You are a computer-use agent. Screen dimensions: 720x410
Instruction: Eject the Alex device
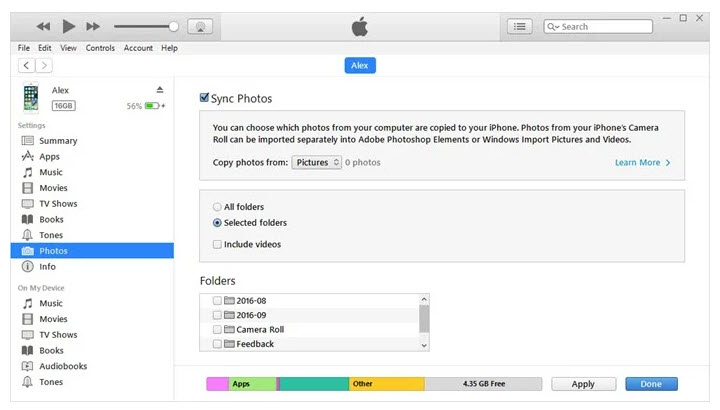tap(160, 90)
